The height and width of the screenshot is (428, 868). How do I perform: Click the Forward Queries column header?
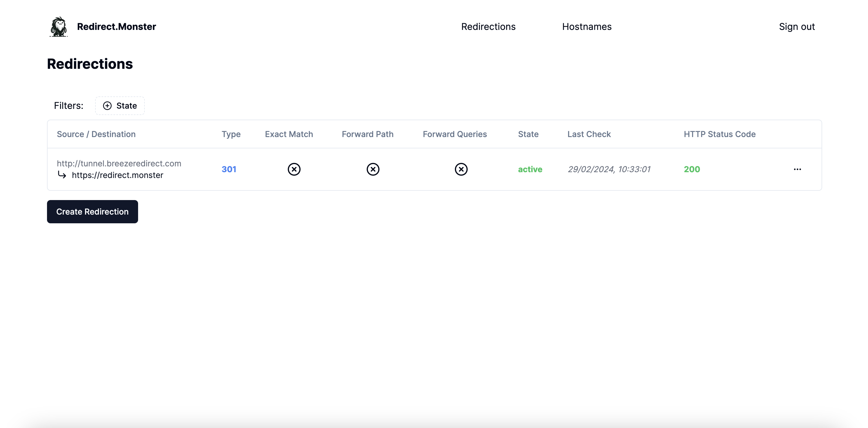click(455, 134)
